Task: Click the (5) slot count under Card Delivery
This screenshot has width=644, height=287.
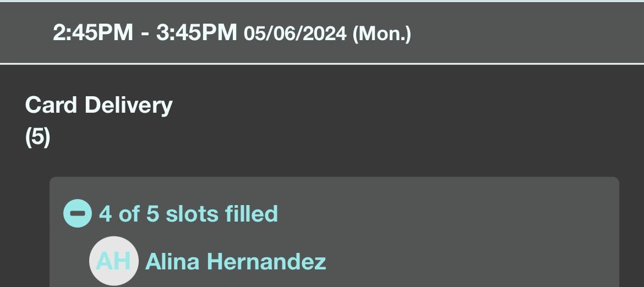Action: pos(37,136)
